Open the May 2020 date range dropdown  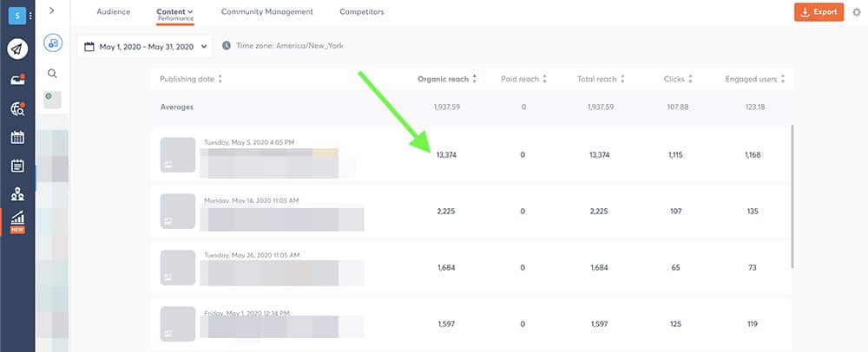click(145, 46)
